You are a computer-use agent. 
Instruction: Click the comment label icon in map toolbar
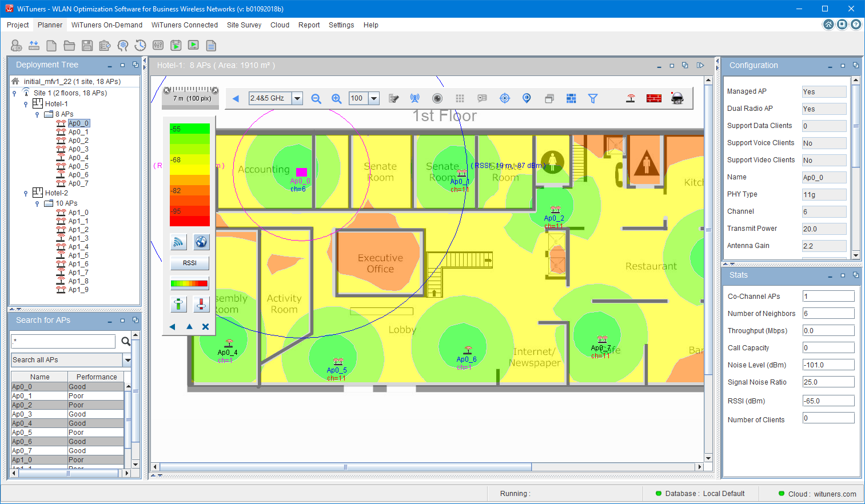(482, 98)
